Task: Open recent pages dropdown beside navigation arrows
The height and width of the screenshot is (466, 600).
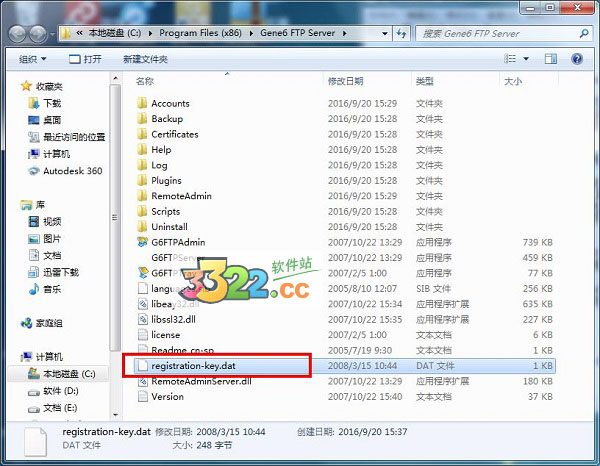Action: pos(52,34)
